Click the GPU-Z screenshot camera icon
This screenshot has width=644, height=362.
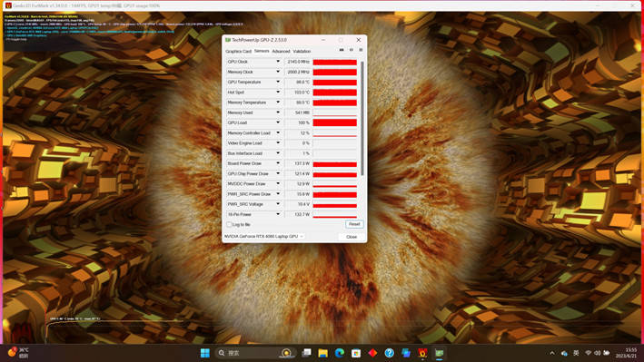point(342,50)
